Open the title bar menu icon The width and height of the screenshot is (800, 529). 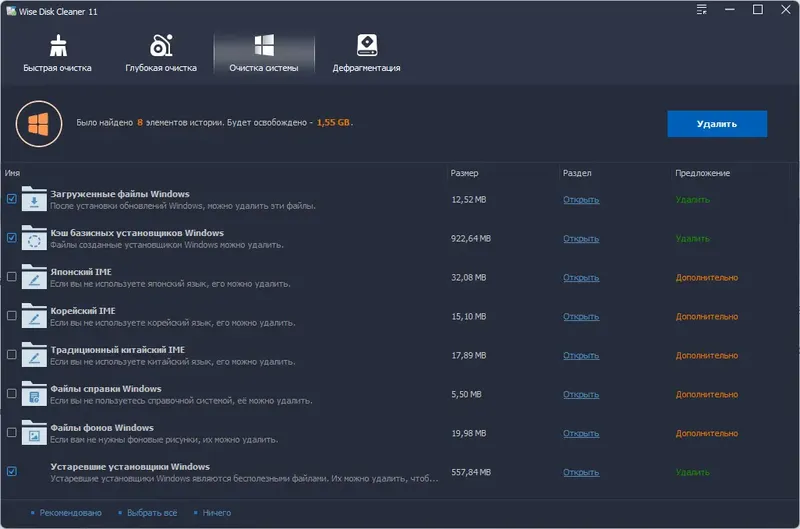702,9
